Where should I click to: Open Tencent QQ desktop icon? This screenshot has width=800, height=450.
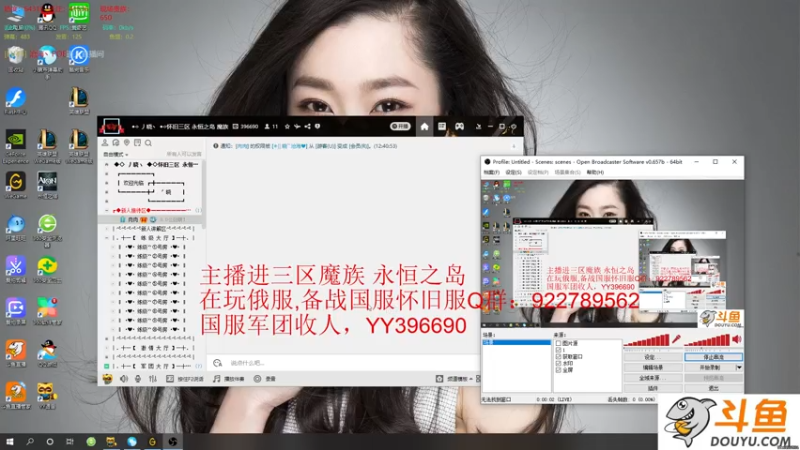[47, 16]
